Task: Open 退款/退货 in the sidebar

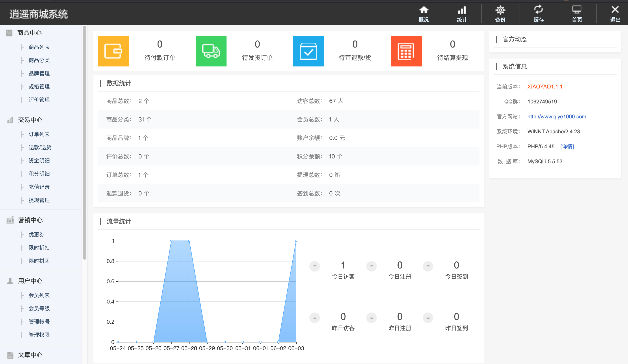Action: click(40, 147)
